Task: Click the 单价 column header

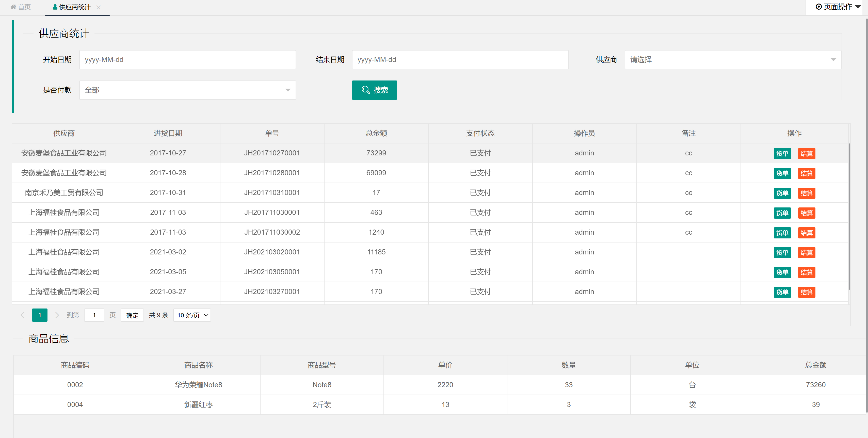Action: tap(445, 365)
